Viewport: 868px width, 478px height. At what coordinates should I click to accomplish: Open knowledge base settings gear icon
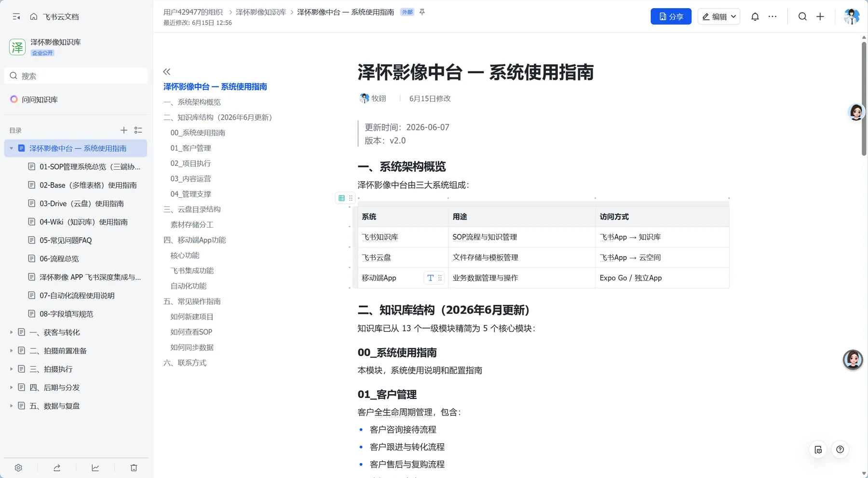18,468
